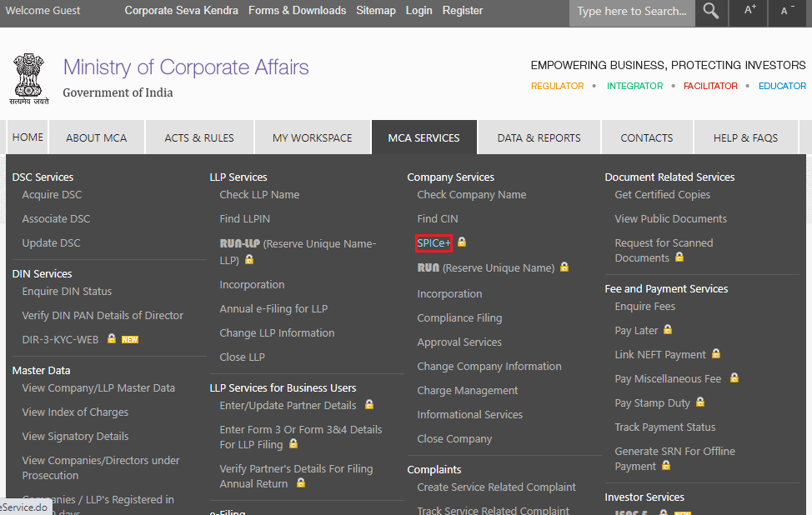Viewport: 812px width, 515px height.
Task: Click NEW badge beside DIR-3-KYC-WEB
Action: 130,339
